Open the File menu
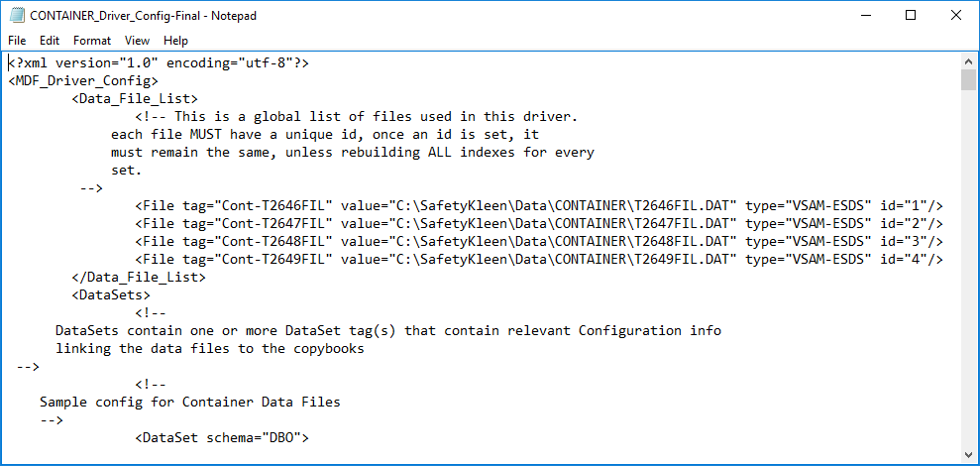Image resolution: width=980 pixels, height=466 pixels. (17, 41)
